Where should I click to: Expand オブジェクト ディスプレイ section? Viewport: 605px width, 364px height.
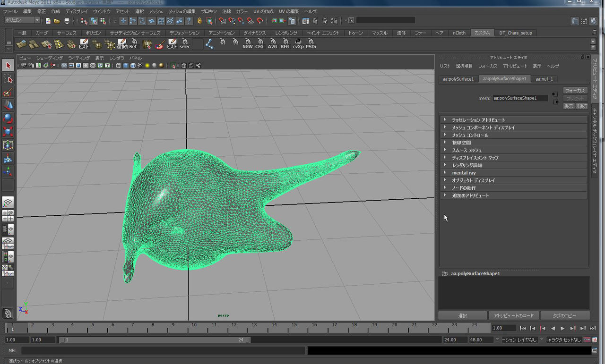click(513, 180)
